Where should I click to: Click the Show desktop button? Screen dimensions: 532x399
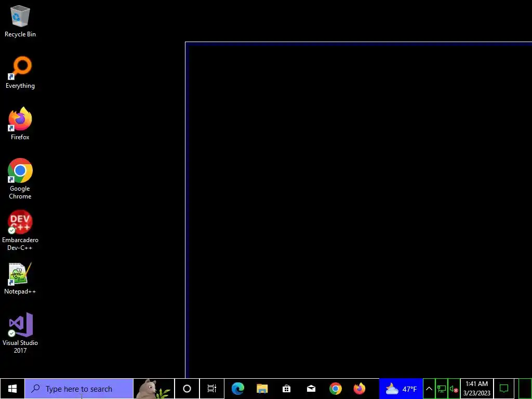pyautogui.click(x=525, y=389)
